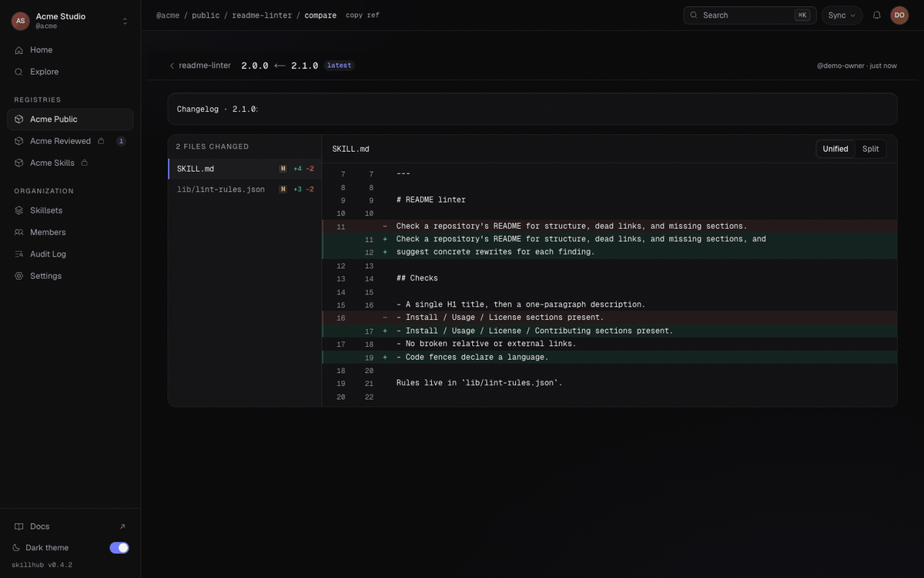Click line 'No broken relative or external links.'
Screen dimensions: 924x578
(x=610, y=344)
